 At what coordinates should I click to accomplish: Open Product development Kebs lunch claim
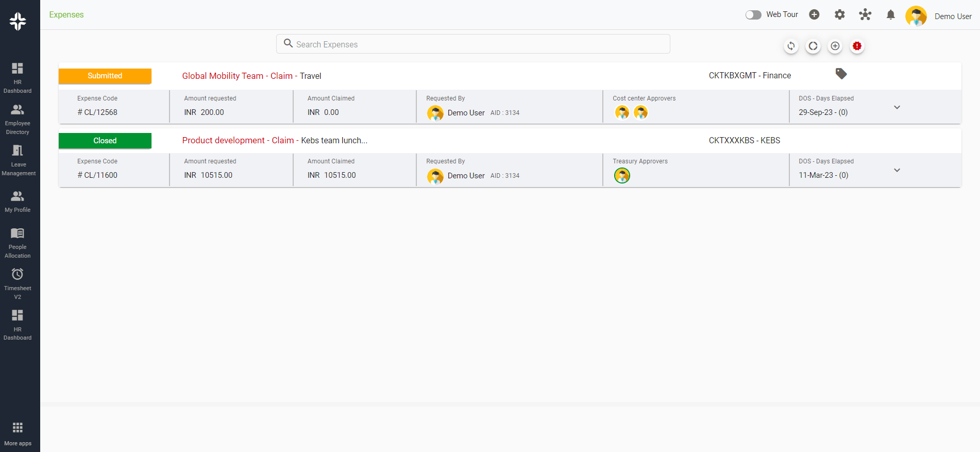[274, 140]
